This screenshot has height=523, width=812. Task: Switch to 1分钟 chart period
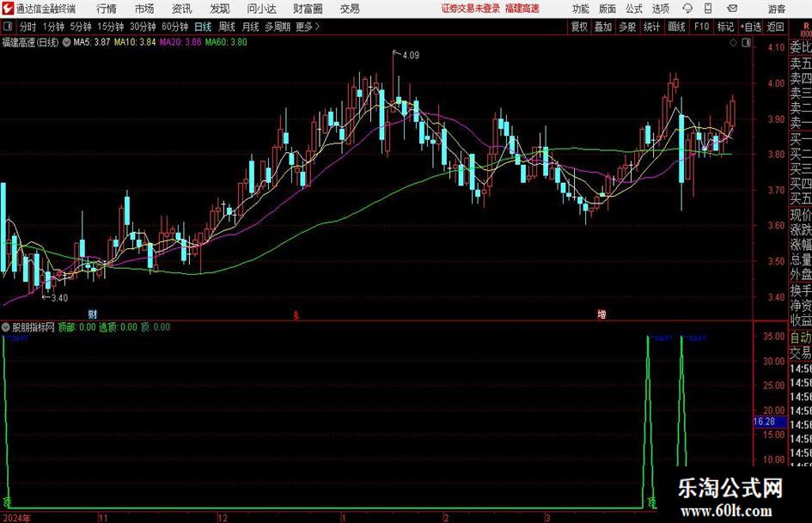pyautogui.click(x=53, y=27)
